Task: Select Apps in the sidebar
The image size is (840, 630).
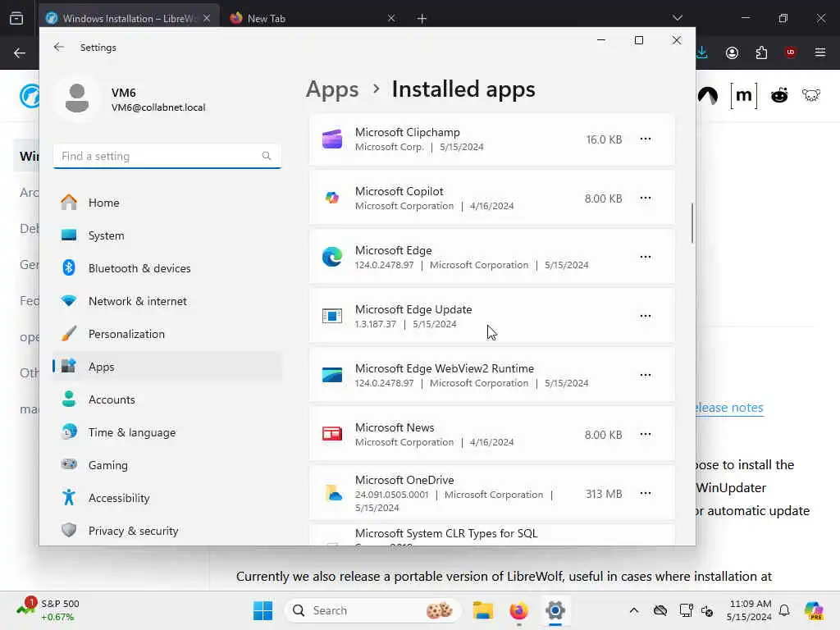Action: tap(167, 367)
